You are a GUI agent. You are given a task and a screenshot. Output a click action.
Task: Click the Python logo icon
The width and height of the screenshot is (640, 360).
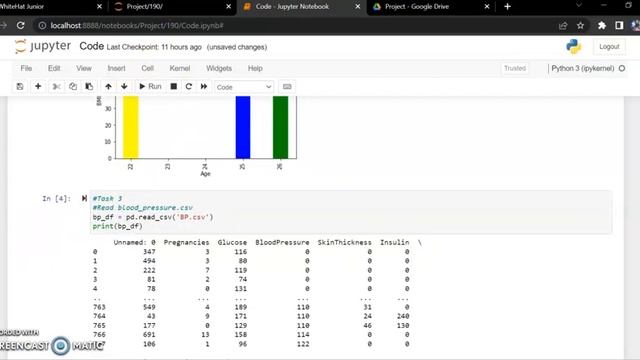573,47
